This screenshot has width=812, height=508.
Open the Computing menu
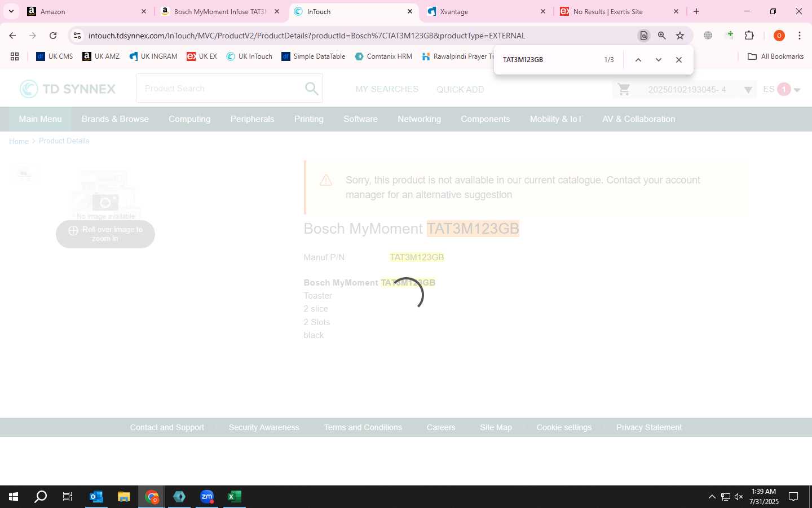(x=189, y=119)
